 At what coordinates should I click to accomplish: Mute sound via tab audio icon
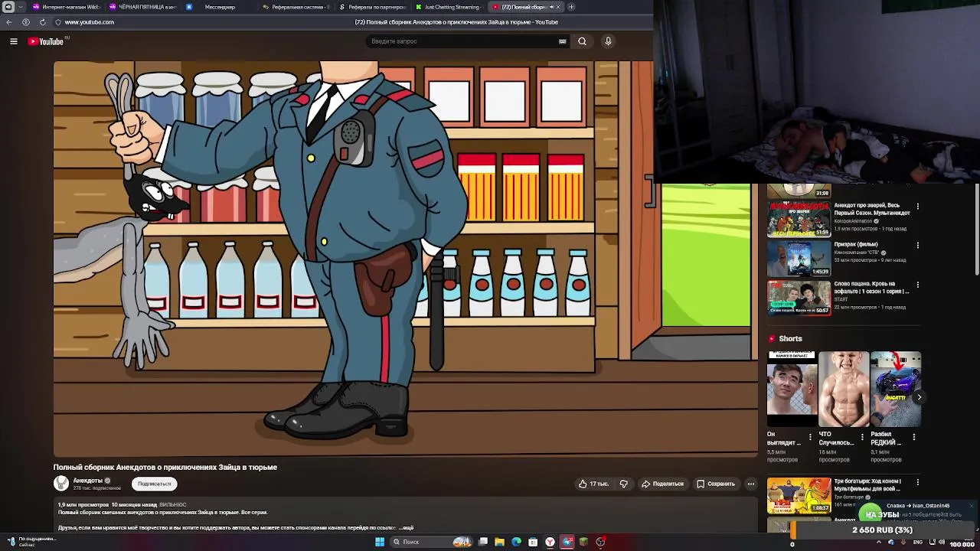tap(551, 7)
